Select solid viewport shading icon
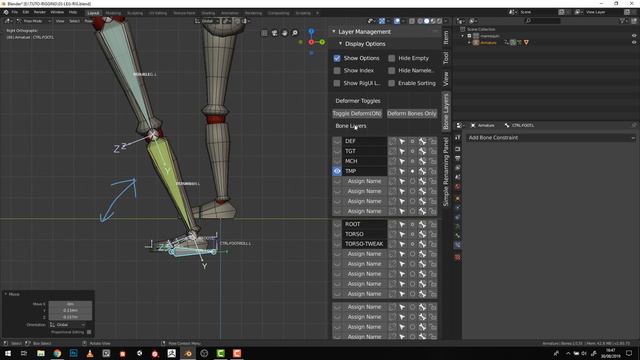Screen dimensions: 640x360 point(426,21)
